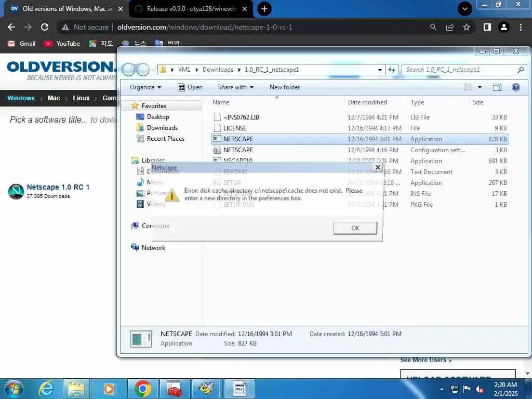Create a New folder
The height and width of the screenshot is (399, 532).
[285, 87]
